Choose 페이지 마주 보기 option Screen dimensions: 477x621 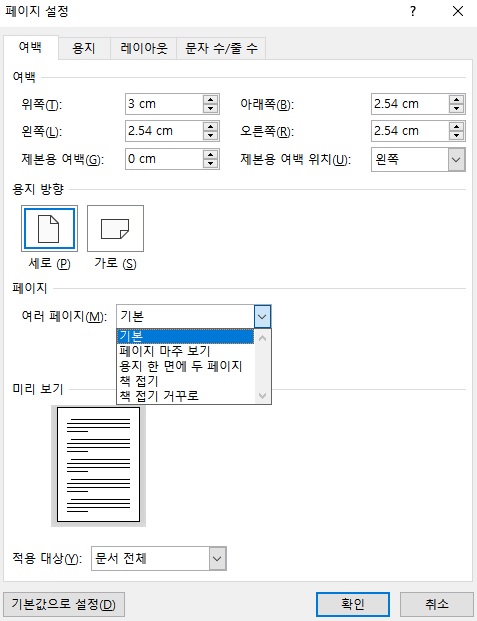[x=185, y=351]
